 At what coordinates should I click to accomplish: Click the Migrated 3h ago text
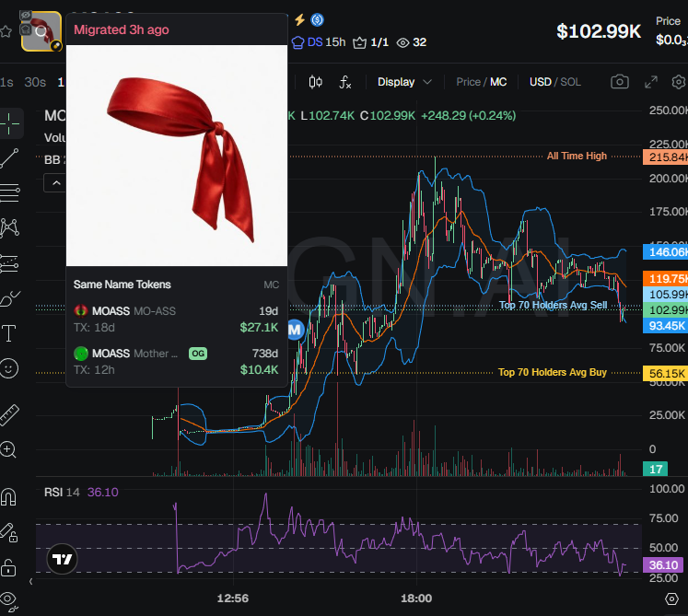click(122, 29)
